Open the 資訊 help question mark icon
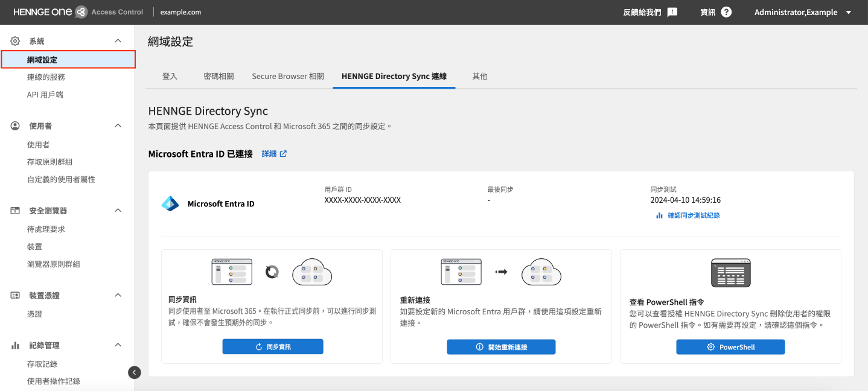868x391 pixels. click(726, 12)
